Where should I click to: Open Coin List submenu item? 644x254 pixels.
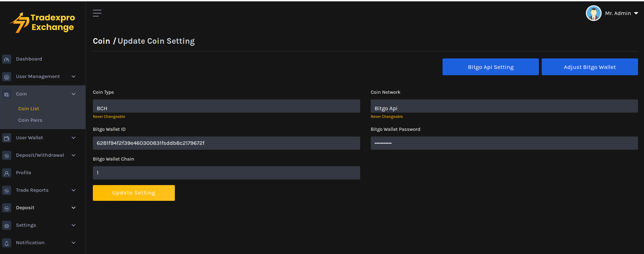[29, 109]
